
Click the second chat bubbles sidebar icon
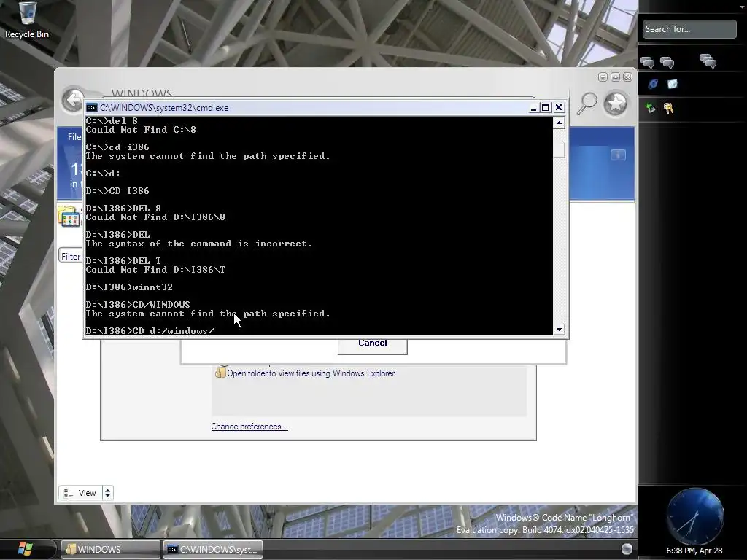coord(667,62)
